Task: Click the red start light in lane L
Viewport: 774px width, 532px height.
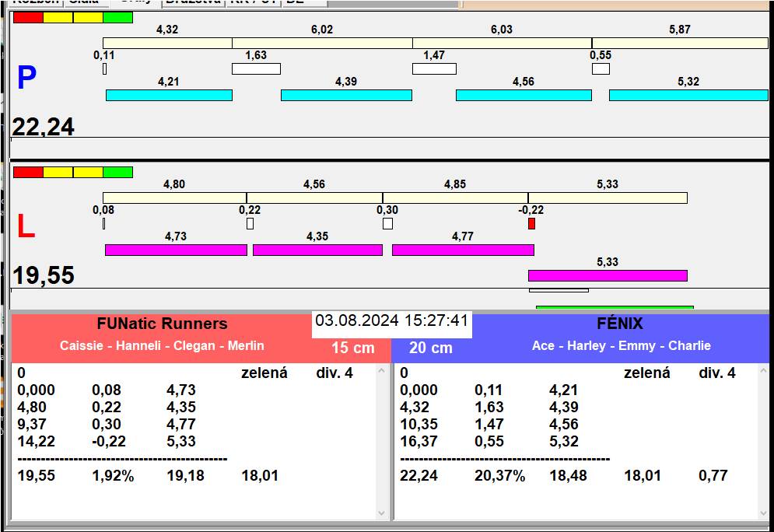Action: point(28,172)
